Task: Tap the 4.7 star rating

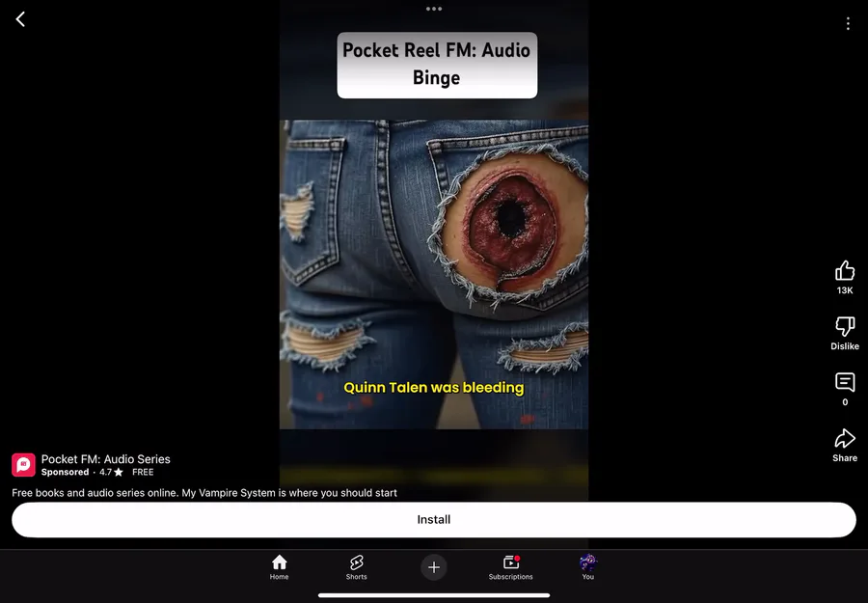Action: click(x=111, y=473)
